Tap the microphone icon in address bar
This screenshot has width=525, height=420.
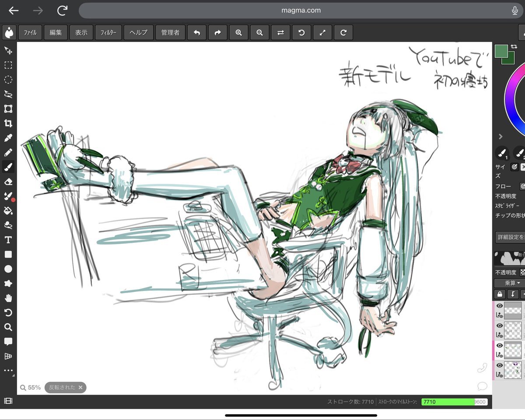click(x=515, y=10)
